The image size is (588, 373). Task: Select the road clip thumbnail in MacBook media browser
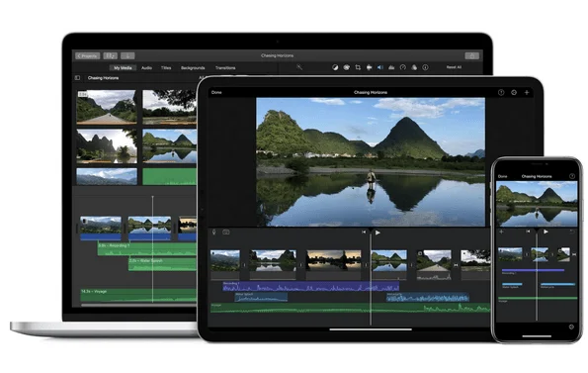pos(107,107)
